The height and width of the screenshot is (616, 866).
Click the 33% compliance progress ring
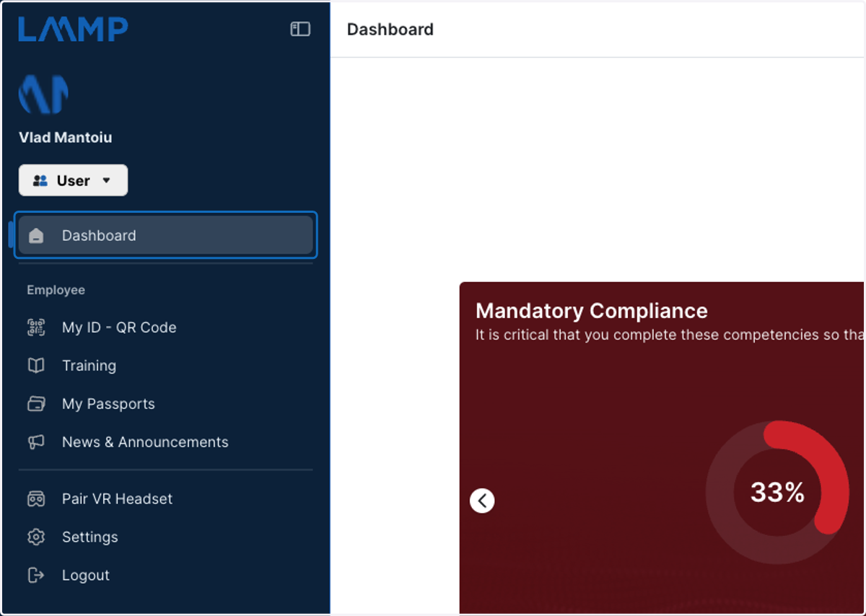click(x=777, y=493)
